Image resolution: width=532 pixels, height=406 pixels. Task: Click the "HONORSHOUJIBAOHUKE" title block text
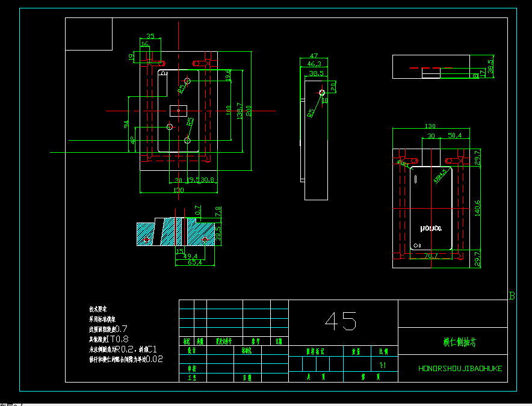(460, 368)
